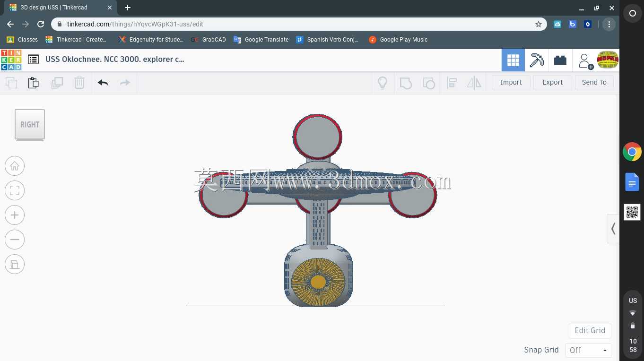Click the Flip mirror icon
This screenshot has width=644, height=361.
(x=474, y=83)
